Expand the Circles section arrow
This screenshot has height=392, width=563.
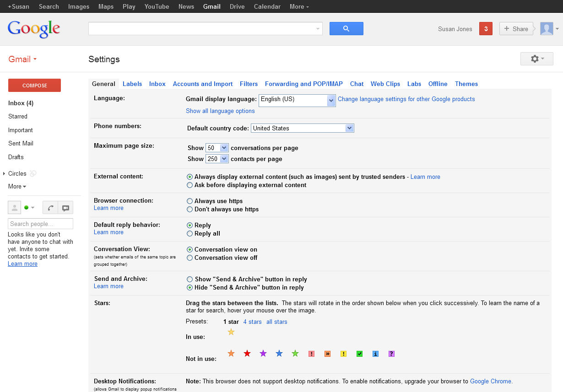pyautogui.click(x=4, y=173)
